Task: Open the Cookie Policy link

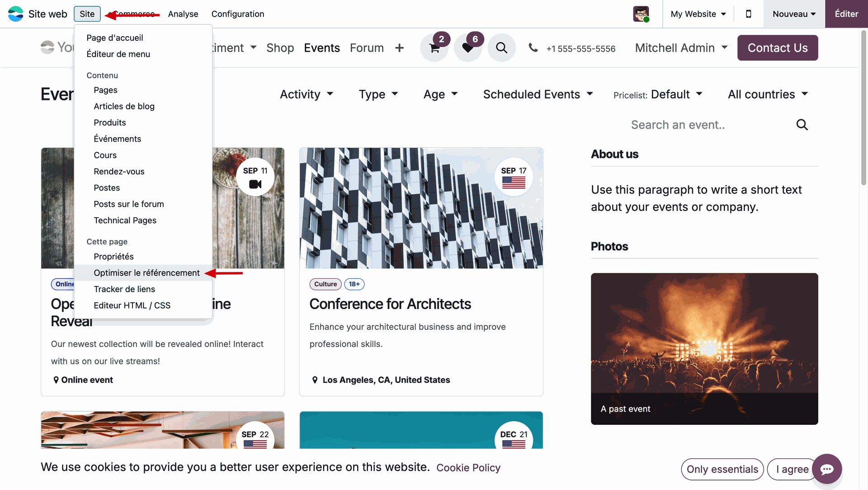Action: [x=468, y=468]
